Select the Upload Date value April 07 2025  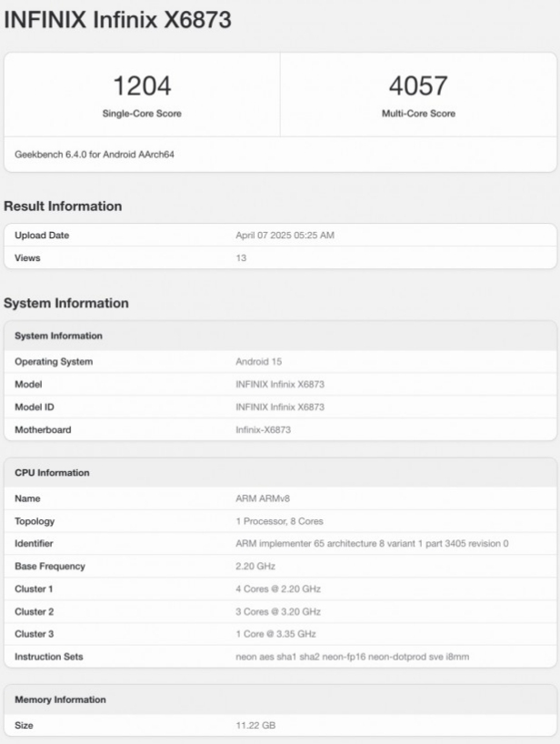[x=285, y=236]
